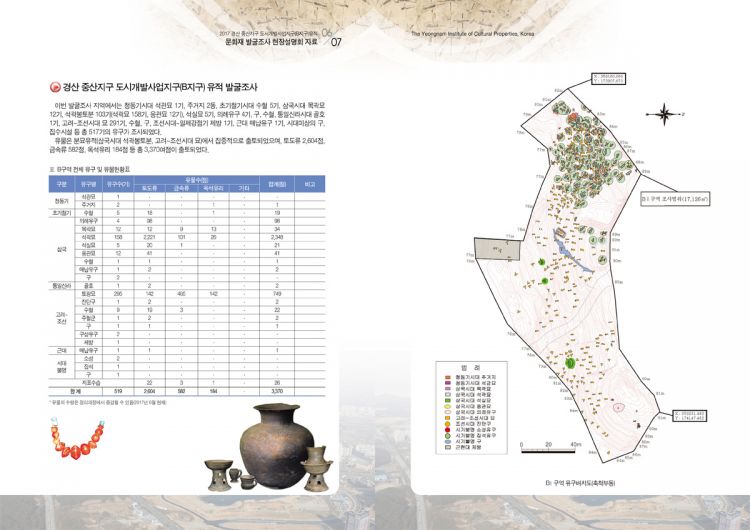The height and width of the screenshot is (530, 750).
Task: Click the 기타 table sub-header
Action: click(x=244, y=188)
